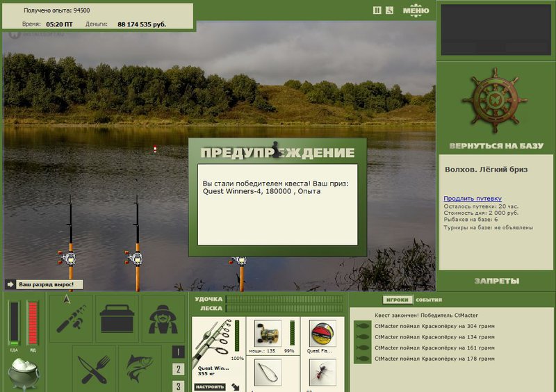Click the 'Стоимость дня: 2 000 руб.' line
The image size is (556, 392).
481,213
